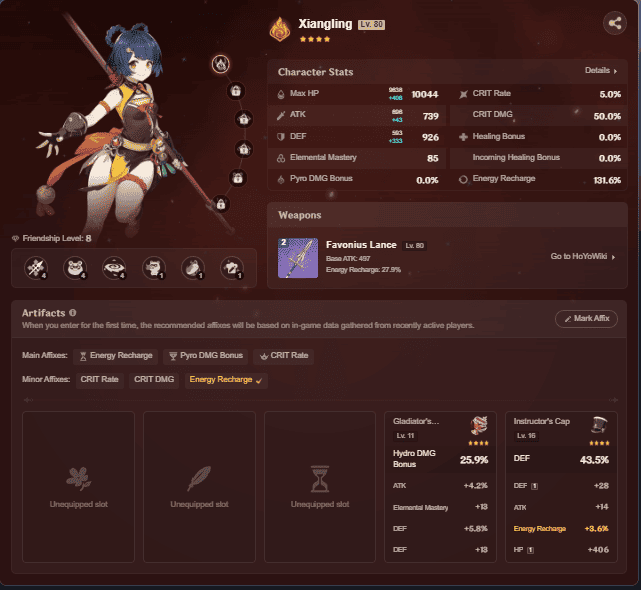The width and height of the screenshot is (641, 590).
Task: Open the fourth talent icon
Action: (154, 268)
